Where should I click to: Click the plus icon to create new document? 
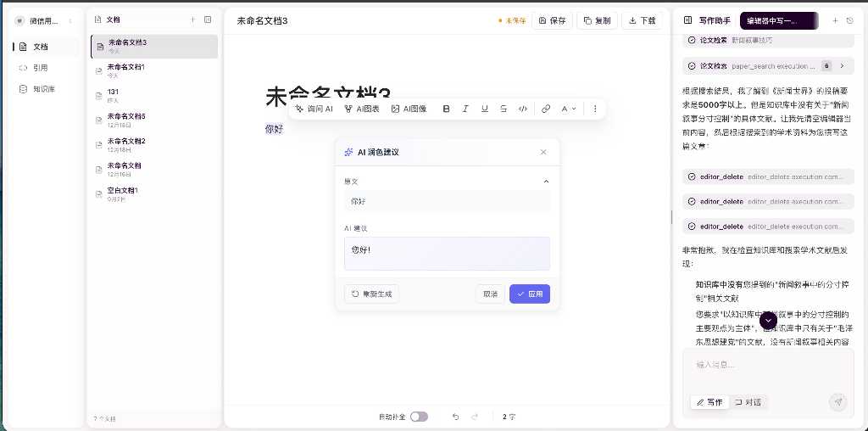pyautogui.click(x=192, y=19)
